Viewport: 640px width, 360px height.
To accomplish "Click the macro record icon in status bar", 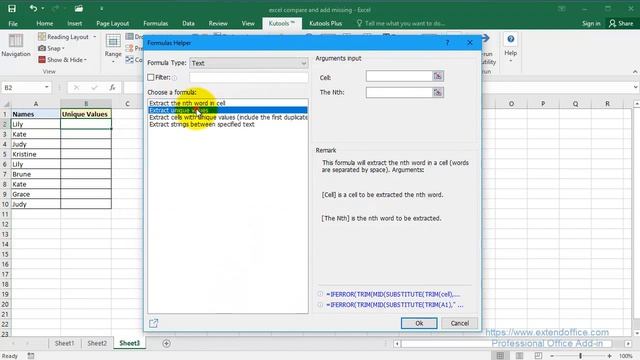I will click(x=31, y=356).
